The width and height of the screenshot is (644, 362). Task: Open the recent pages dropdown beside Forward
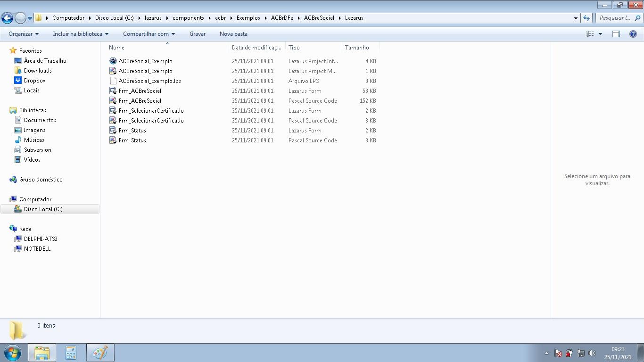(x=30, y=18)
